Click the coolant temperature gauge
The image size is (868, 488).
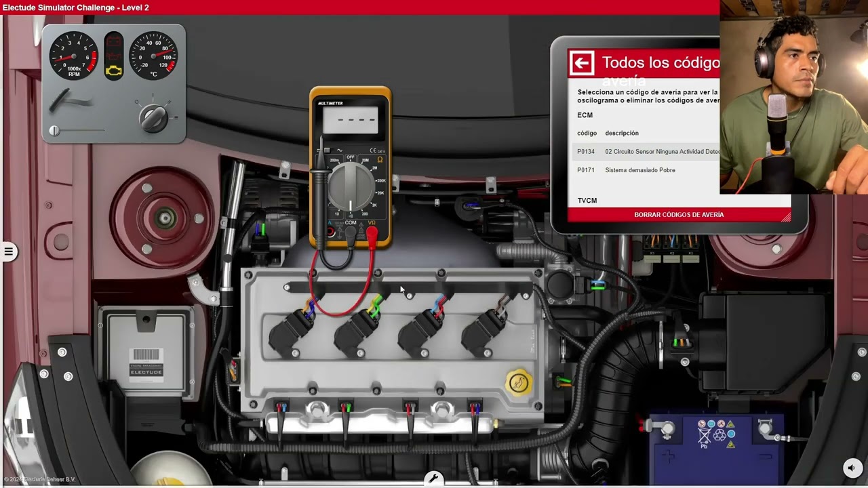(x=154, y=55)
